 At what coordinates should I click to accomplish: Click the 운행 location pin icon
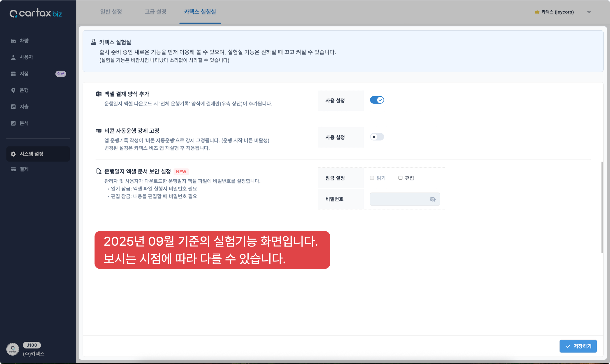coord(13,90)
